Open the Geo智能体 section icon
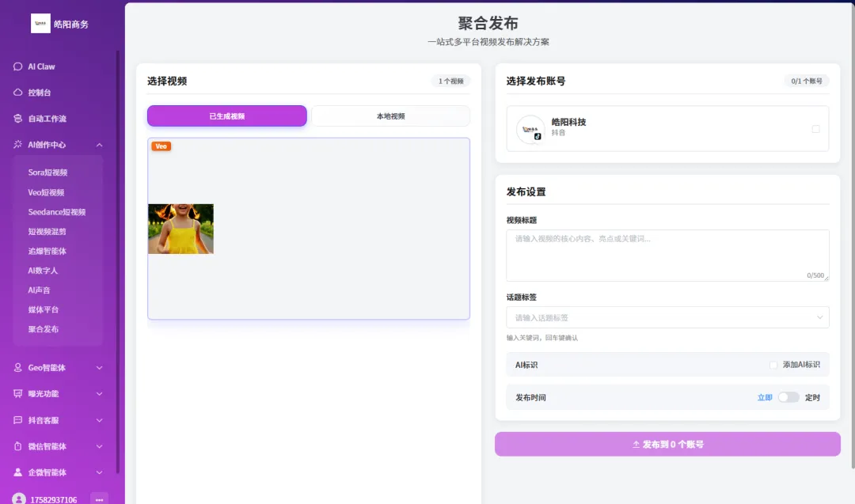This screenshot has width=855, height=504. coord(17,367)
